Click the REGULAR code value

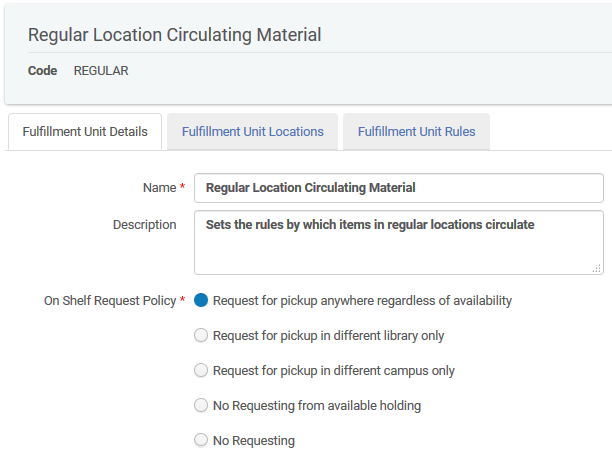pos(101,71)
